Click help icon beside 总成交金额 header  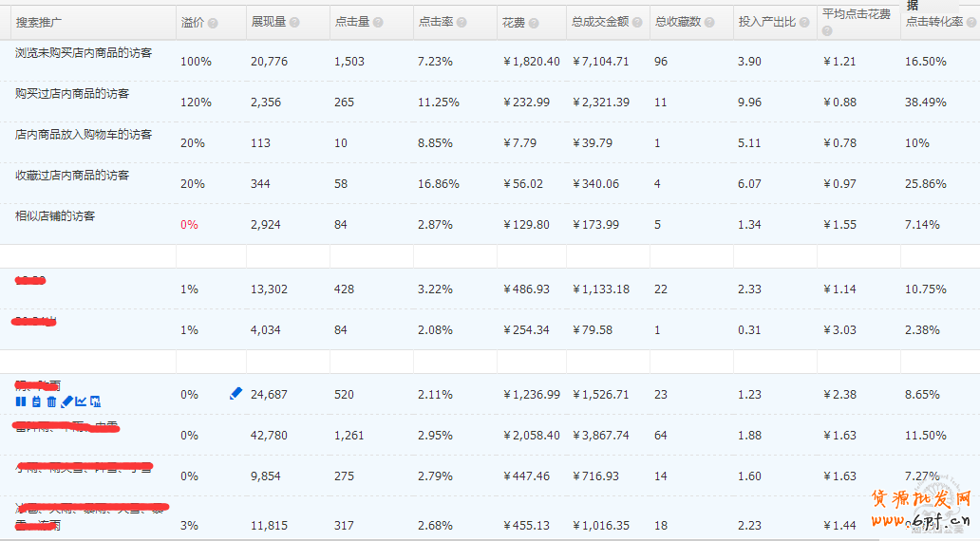[638, 23]
